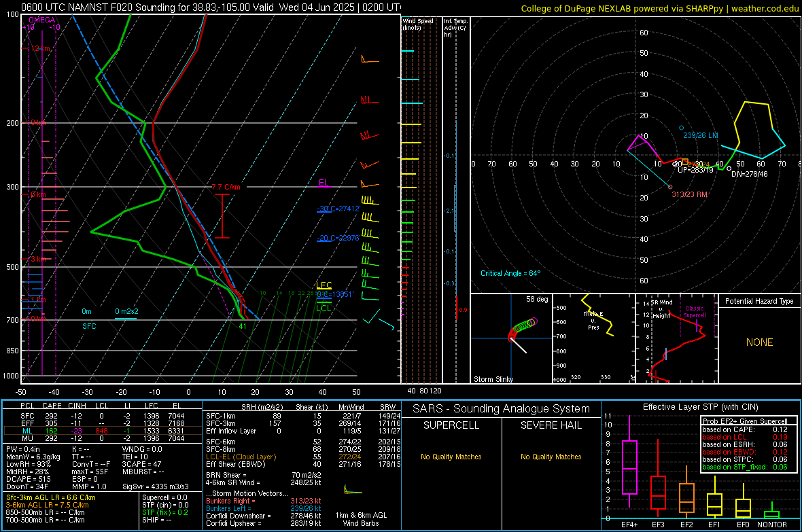Click the Storm Slinky panel label
Screen dimensions: 802x532
pos(493,379)
